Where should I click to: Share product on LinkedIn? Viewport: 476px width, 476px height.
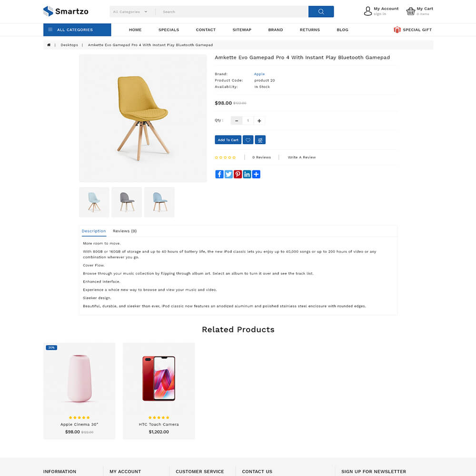point(247,174)
